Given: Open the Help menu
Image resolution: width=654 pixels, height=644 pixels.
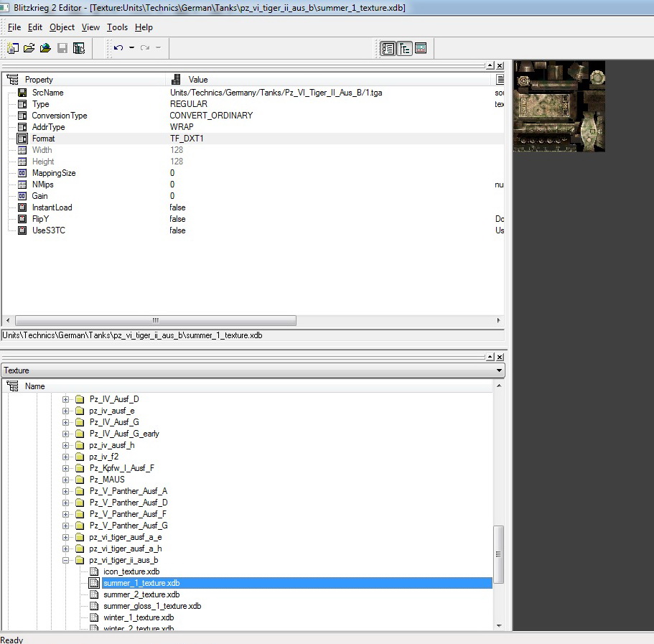Looking at the screenshot, I should coord(144,27).
